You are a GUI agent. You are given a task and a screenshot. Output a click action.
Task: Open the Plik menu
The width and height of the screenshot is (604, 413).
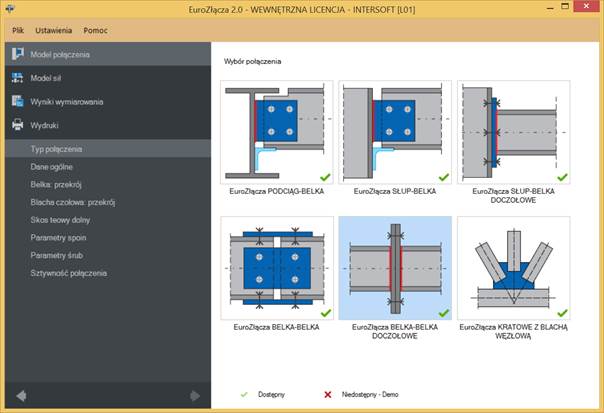click(18, 30)
